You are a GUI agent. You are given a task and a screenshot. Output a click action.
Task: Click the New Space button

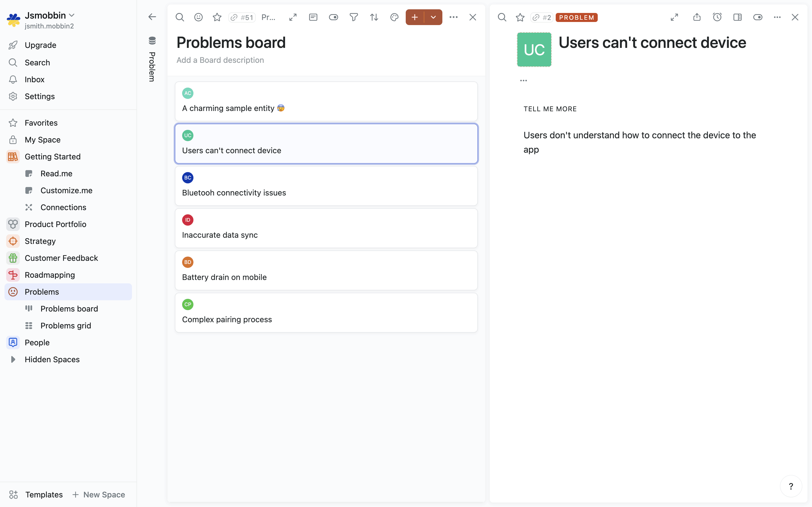click(x=99, y=494)
